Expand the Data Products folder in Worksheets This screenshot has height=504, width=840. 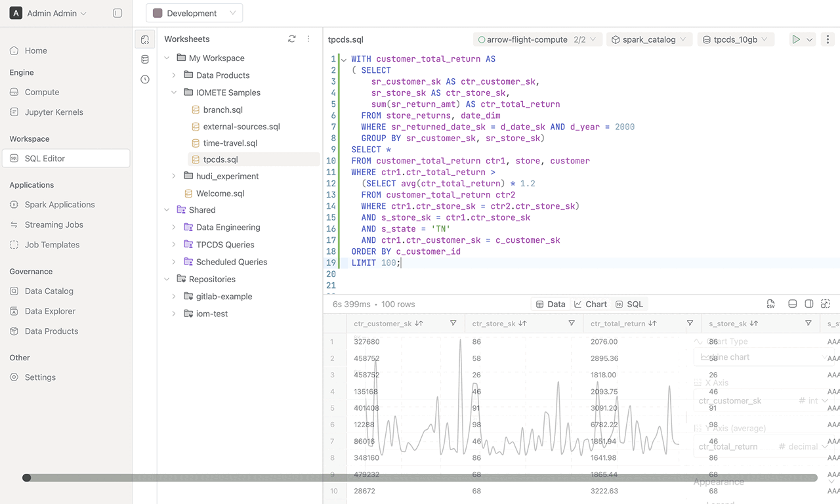click(x=174, y=75)
